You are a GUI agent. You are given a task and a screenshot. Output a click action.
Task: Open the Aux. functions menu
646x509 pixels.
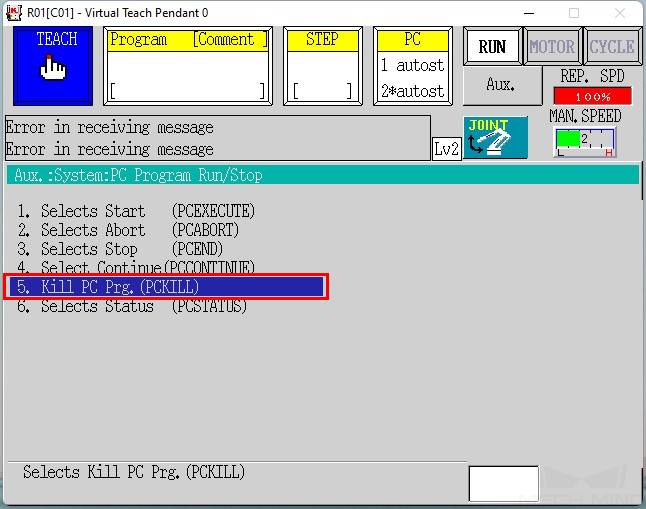click(x=502, y=85)
